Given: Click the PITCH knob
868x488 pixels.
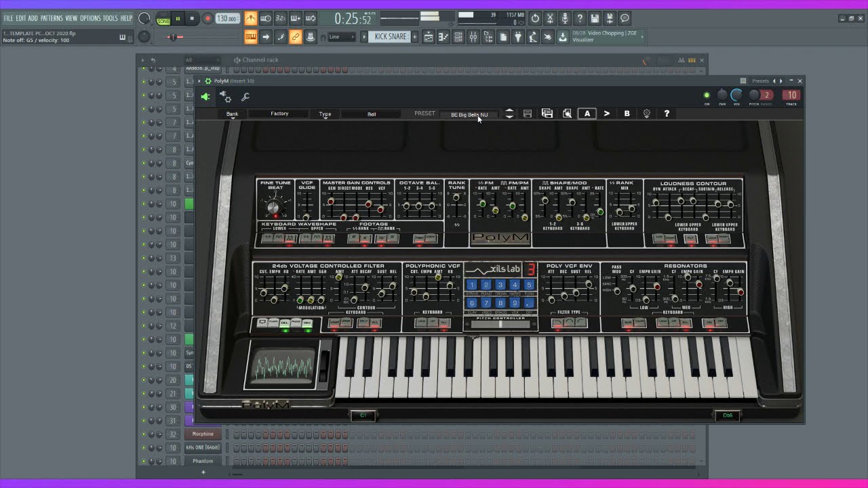Looking at the screenshot, I should click(x=753, y=96).
